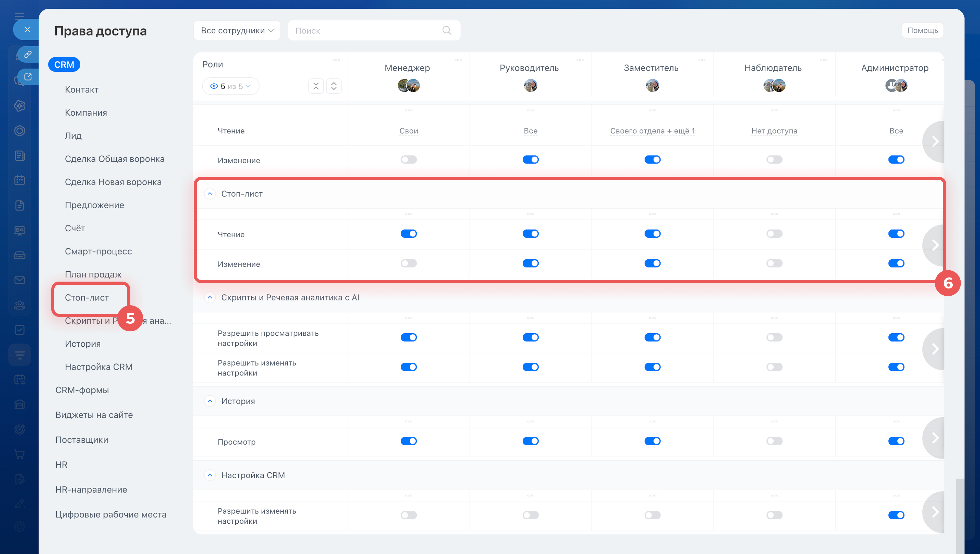Click the vertical scrollbar thumb

pos(960,516)
